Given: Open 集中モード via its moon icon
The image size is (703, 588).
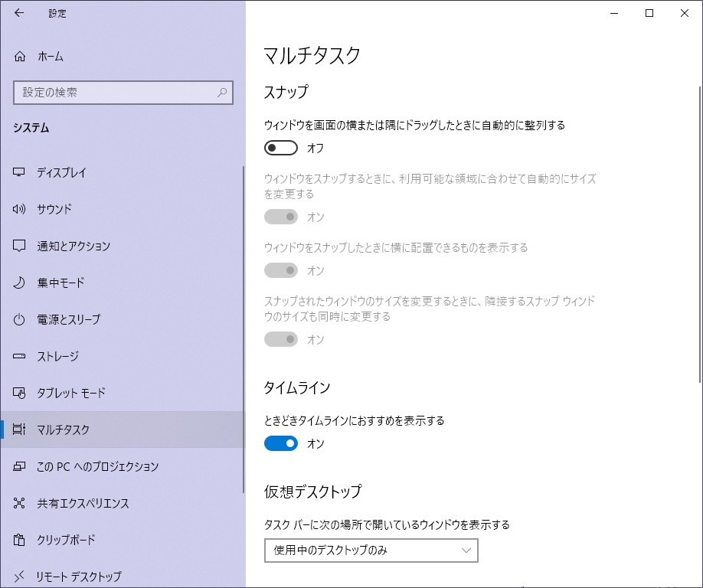Looking at the screenshot, I should [19, 283].
